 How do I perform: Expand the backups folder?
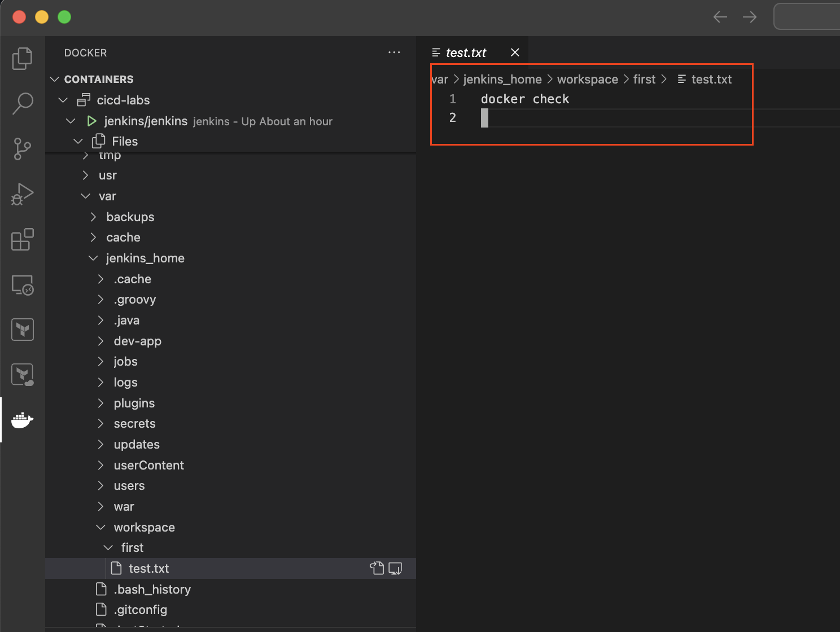pos(93,217)
